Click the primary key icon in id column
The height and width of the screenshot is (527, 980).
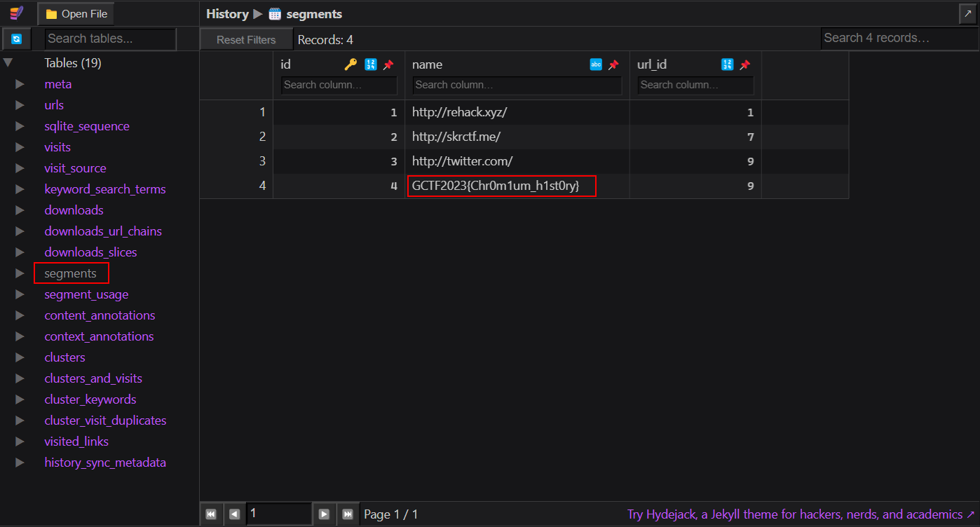(x=351, y=64)
